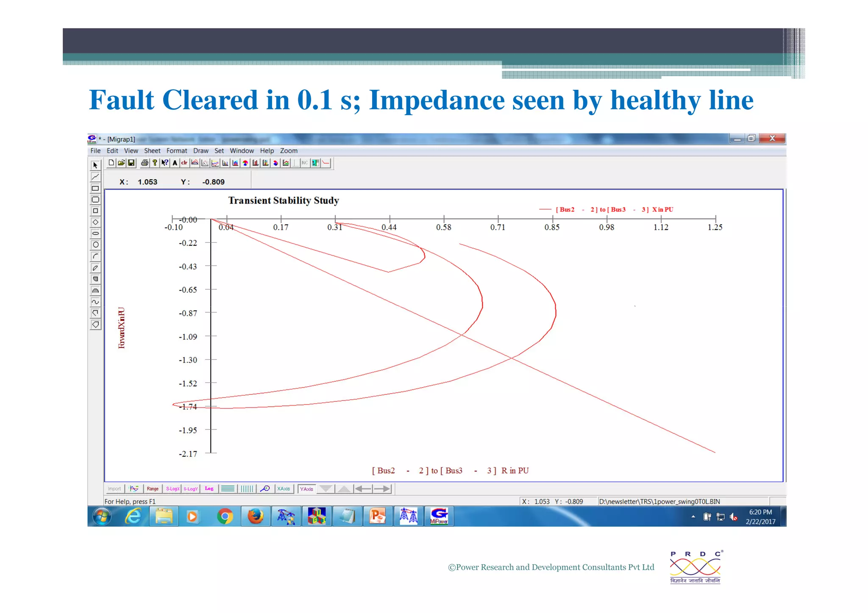Toggle horizontal grid lines

tap(228, 489)
